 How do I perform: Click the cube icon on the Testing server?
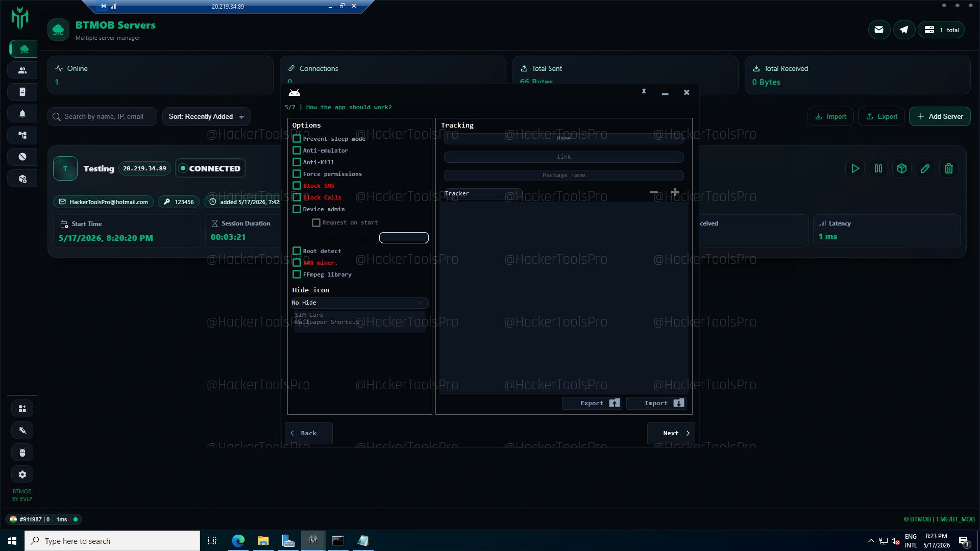(x=902, y=168)
